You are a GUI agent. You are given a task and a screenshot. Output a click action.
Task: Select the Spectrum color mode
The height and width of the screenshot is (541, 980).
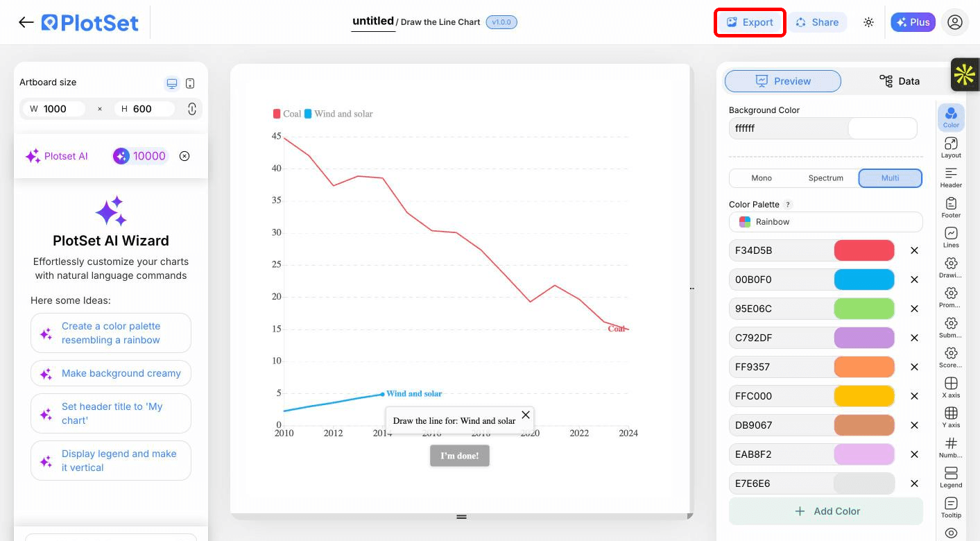tap(826, 178)
